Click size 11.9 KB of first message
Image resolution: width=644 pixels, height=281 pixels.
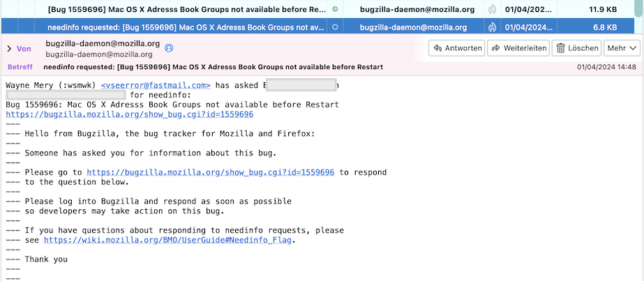(603, 10)
